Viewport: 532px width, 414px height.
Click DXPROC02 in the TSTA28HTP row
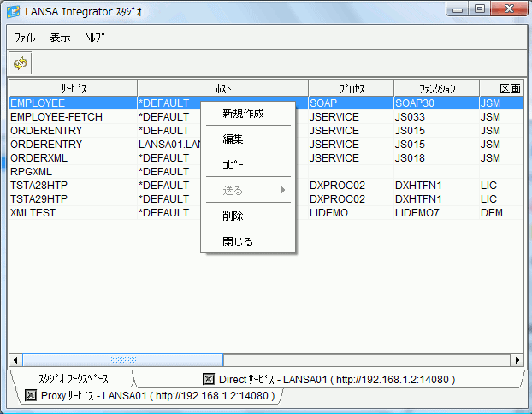pos(352,186)
